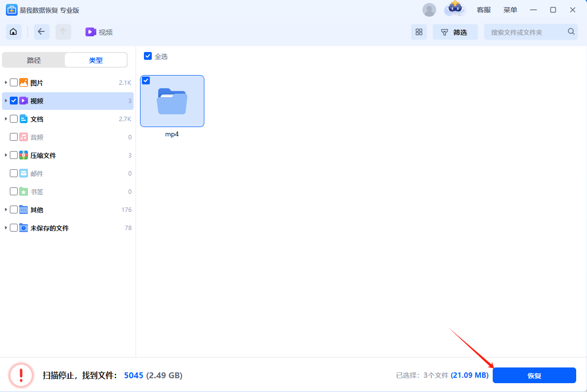Switch to the 路径 tab

coord(34,60)
